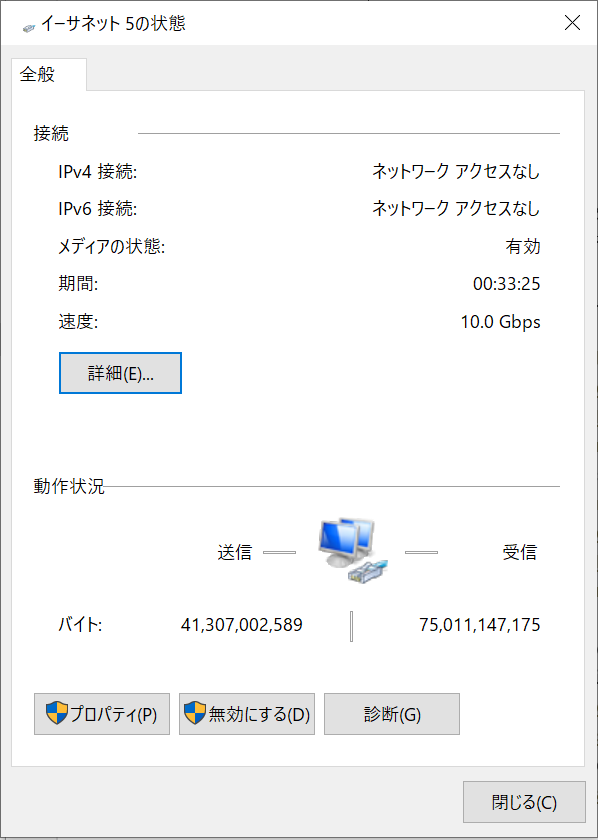Click the 送信 label
This screenshot has height=840, width=598.
point(234,552)
